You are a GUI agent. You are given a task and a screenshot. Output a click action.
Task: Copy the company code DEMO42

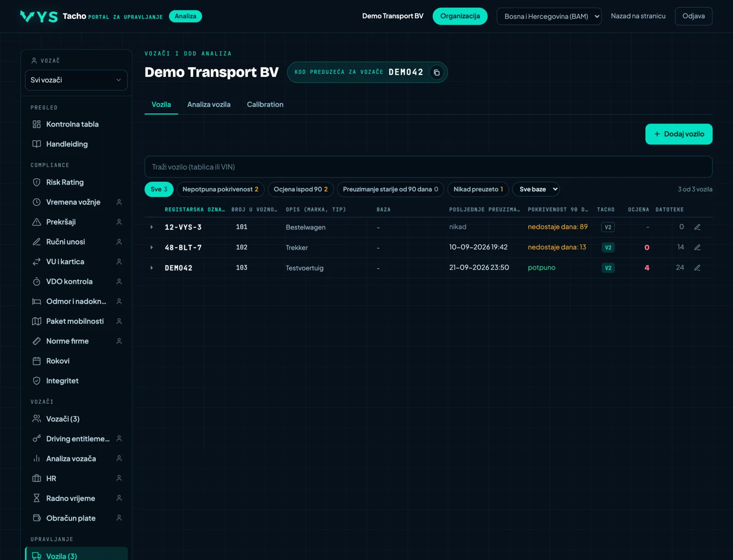click(437, 72)
